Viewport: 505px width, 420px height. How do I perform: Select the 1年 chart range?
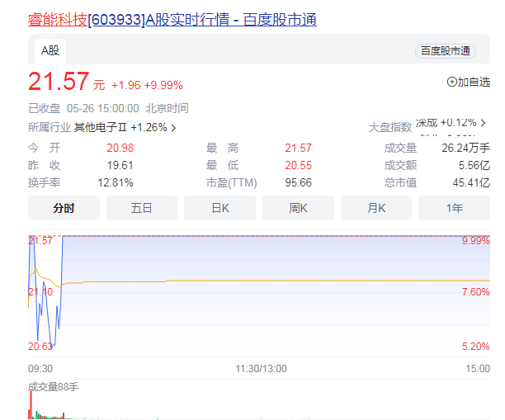pyautogui.click(x=455, y=208)
